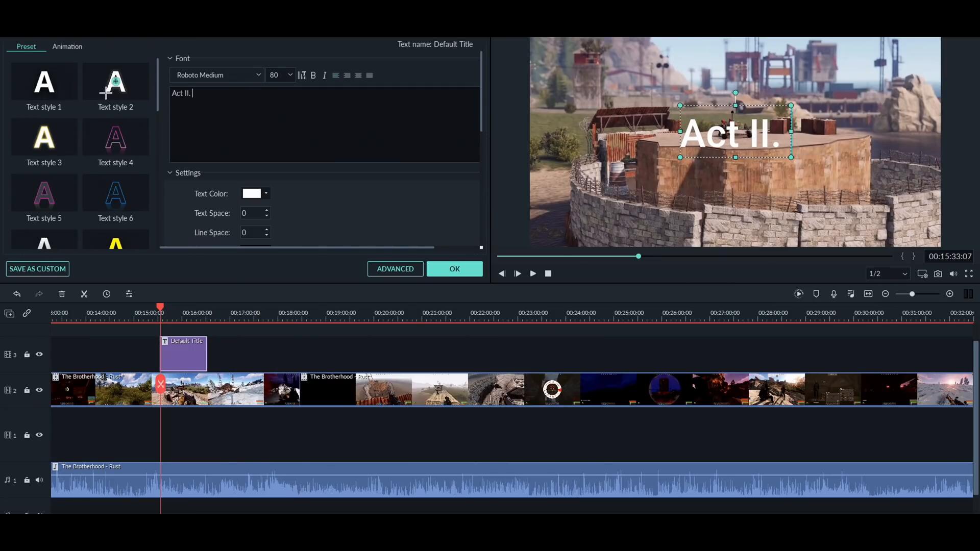Click the SAVE AS CUSTOM button
Viewport: 980px width, 551px height.
tap(38, 269)
